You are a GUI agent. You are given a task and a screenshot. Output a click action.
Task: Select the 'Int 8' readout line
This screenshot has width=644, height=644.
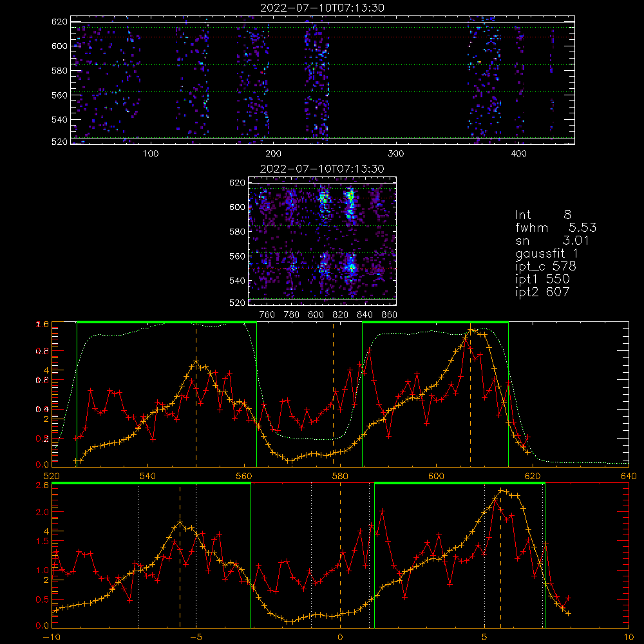[x=543, y=215]
